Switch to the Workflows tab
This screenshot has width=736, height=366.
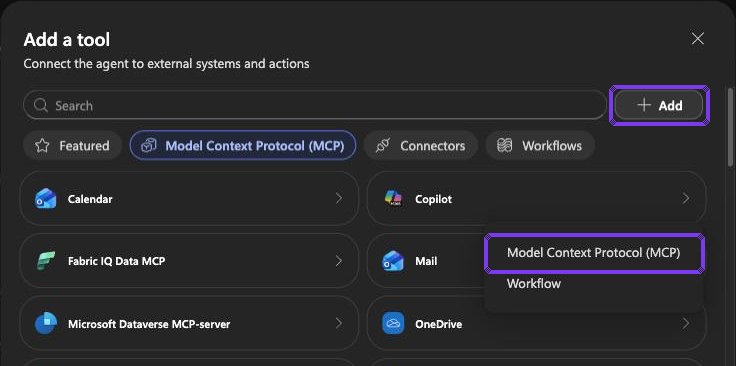[540, 146]
